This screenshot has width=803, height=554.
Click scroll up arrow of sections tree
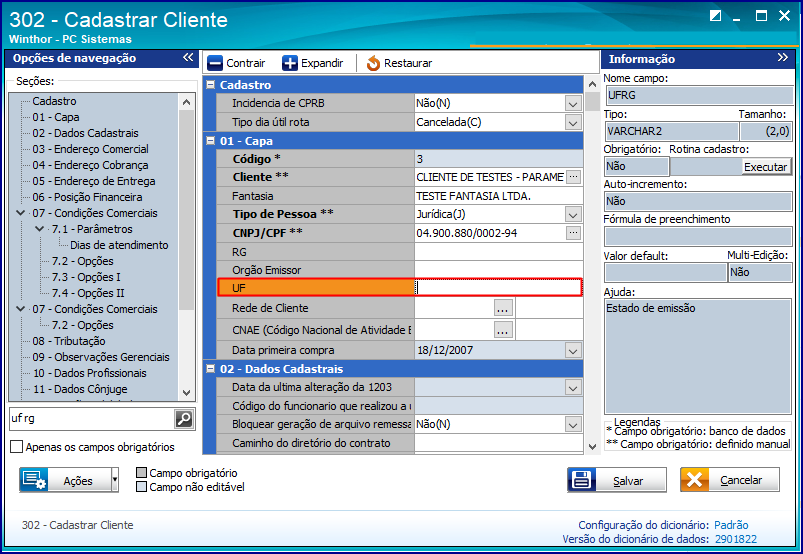186,102
